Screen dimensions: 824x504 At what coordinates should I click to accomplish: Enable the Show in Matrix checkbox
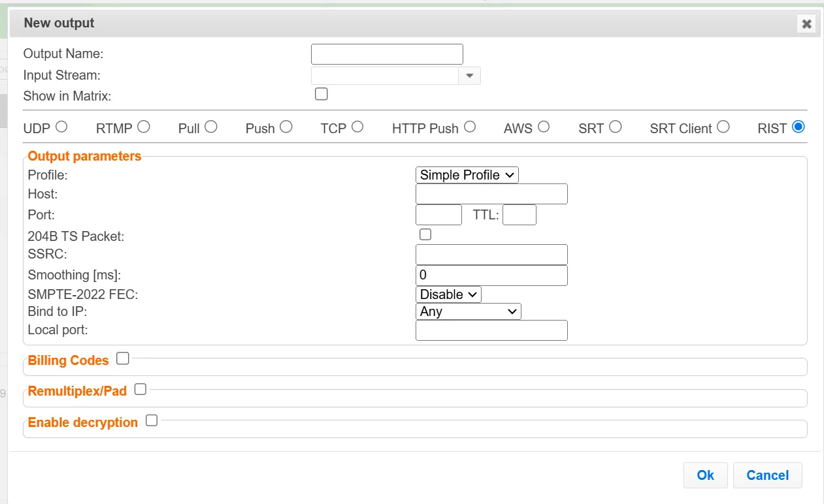point(321,94)
